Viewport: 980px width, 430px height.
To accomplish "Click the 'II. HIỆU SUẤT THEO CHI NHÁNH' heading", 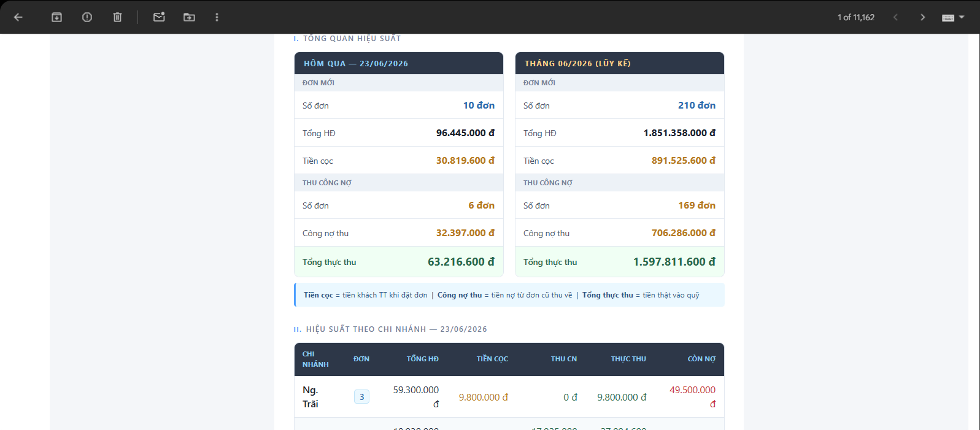I will tap(390, 329).
